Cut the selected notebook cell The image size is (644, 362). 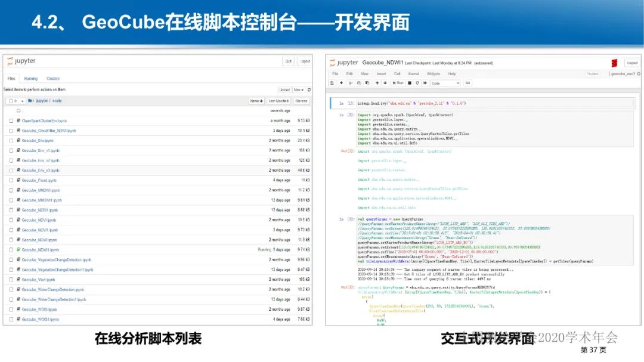click(351, 83)
